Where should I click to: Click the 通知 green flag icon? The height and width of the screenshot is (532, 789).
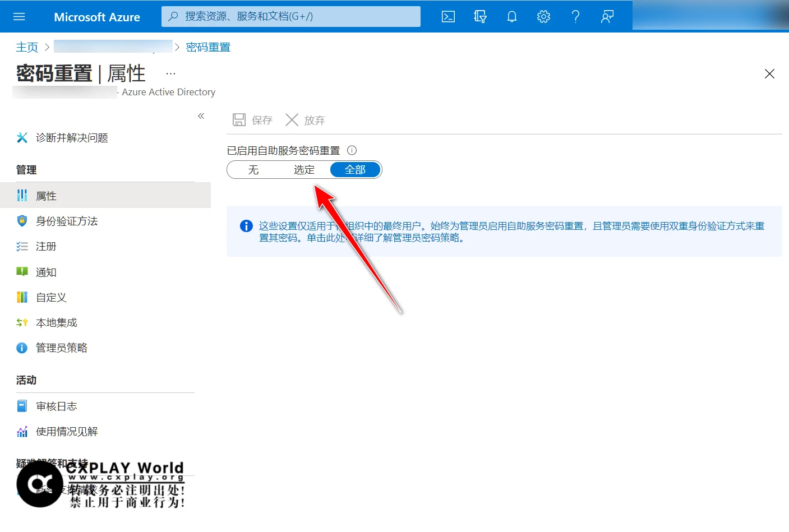click(x=22, y=272)
